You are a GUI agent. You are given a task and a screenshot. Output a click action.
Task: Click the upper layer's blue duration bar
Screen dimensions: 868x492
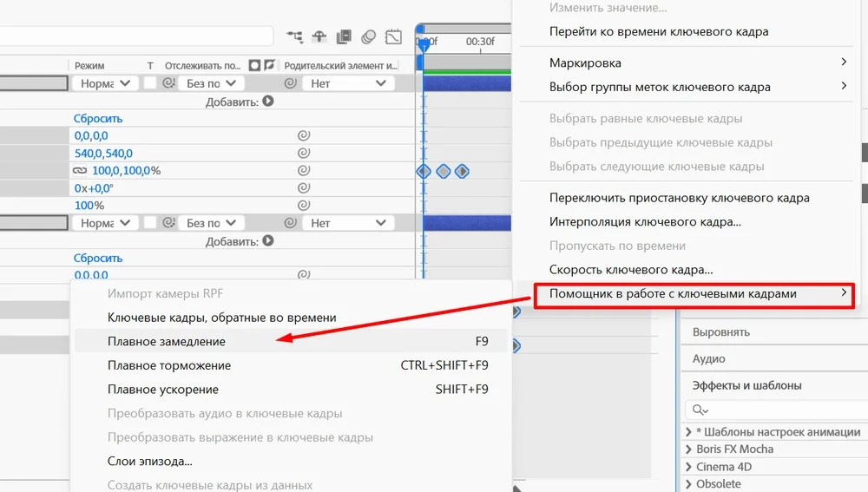(x=467, y=83)
